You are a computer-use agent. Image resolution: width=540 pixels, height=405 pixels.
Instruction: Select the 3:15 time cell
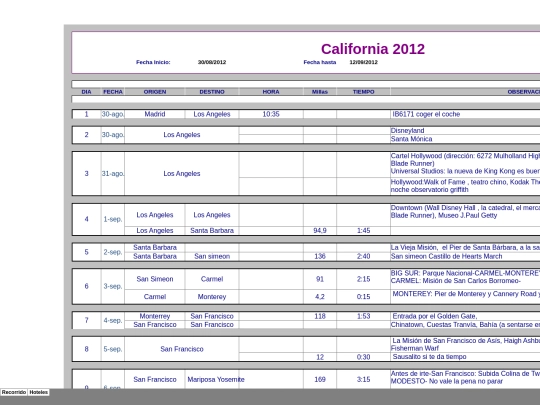pos(363,380)
